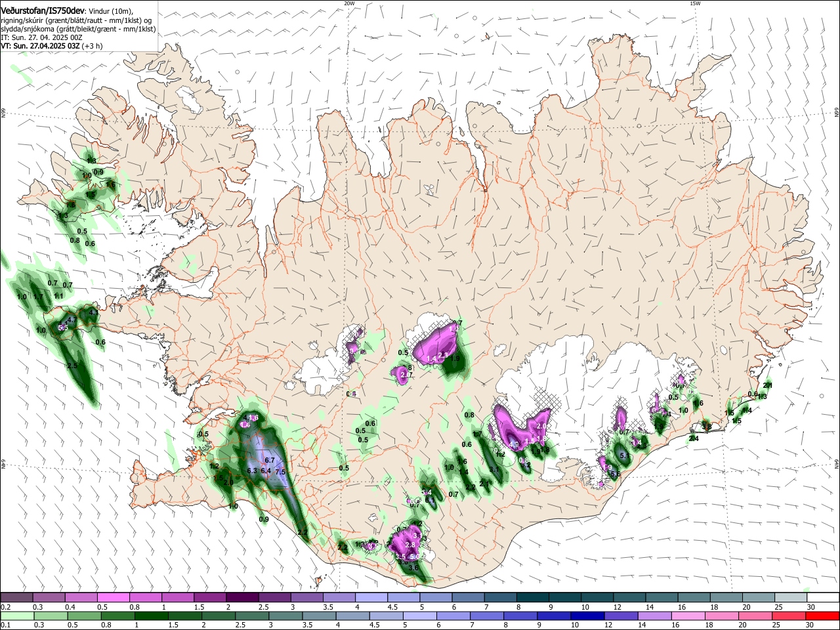Viewport: 840px width, 630px height.
Task: Click the 3.6 value on south coast
Action: 413,567
